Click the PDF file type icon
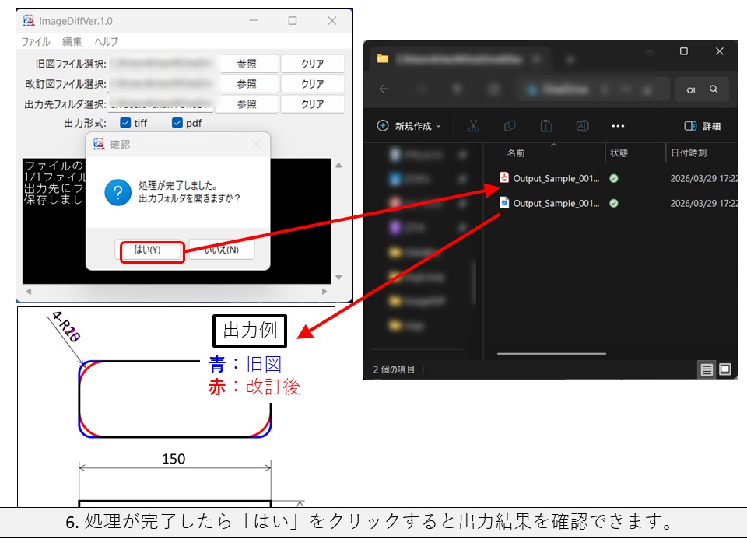The image size is (747, 560). coord(504,177)
